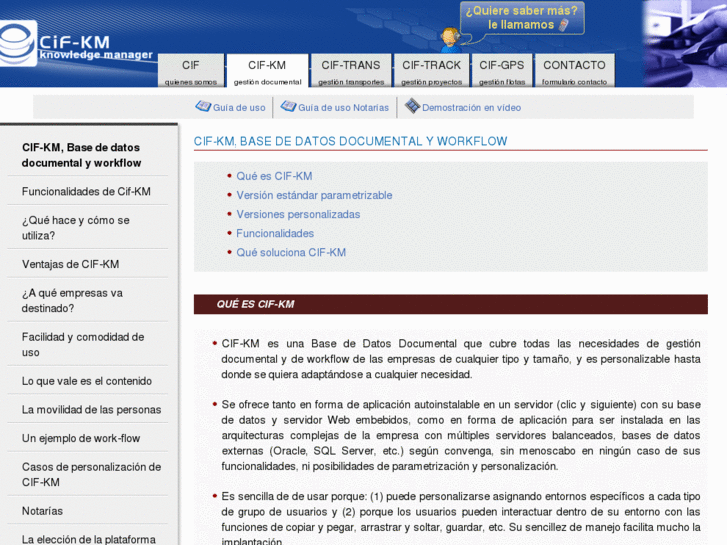Select sidebar item Funcionalidades de Cif-KM
The height and width of the screenshot is (545, 727).
click(x=88, y=191)
